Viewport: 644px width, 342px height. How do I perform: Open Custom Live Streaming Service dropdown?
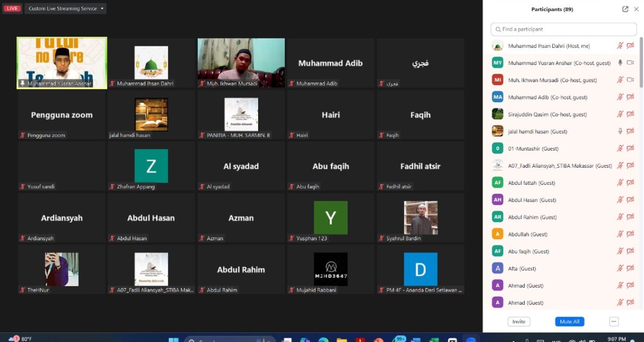66,9
